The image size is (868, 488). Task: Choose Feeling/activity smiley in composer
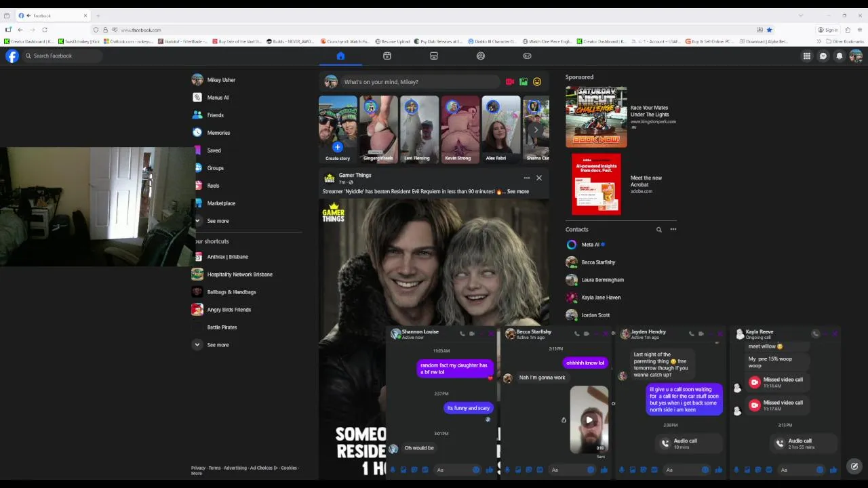537,82
